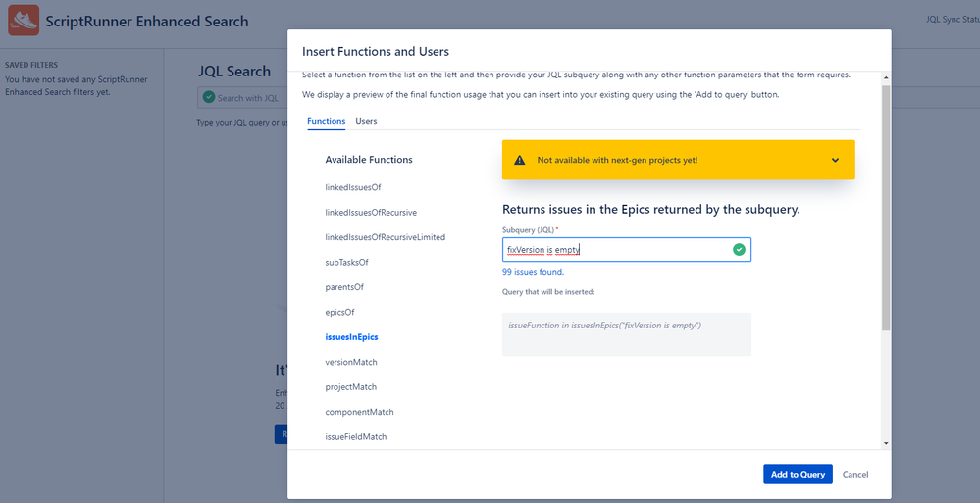The height and width of the screenshot is (503, 980).
Task: Click the ScriptRunner logo icon
Action: (x=23, y=21)
